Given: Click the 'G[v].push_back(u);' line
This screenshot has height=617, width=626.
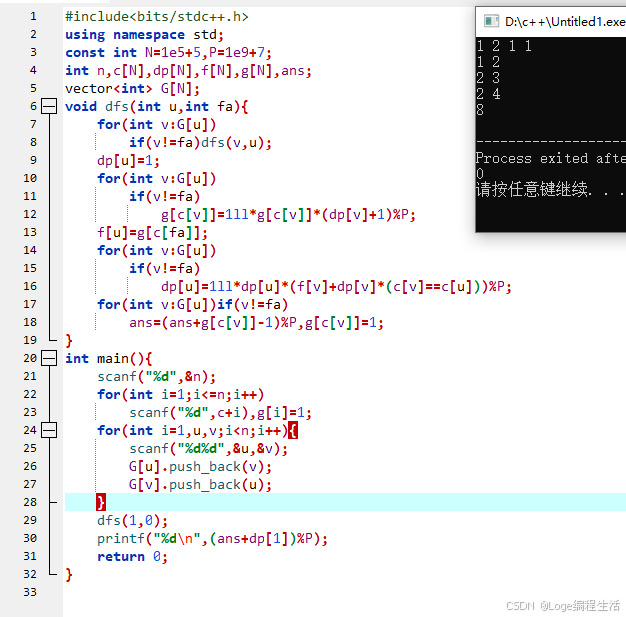Looking at the screenshot, I should (x=200, y=484).
